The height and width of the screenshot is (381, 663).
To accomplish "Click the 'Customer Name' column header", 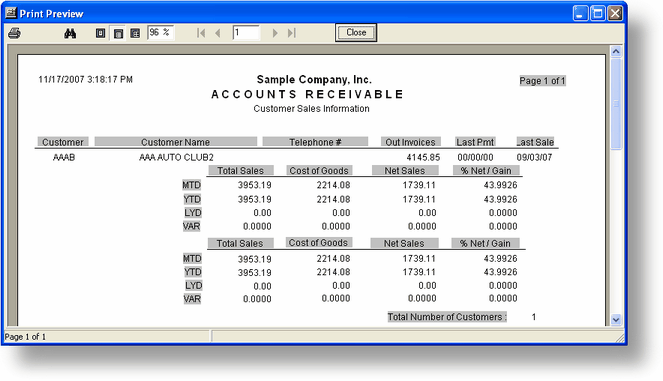I will click(x=175, y=142).
